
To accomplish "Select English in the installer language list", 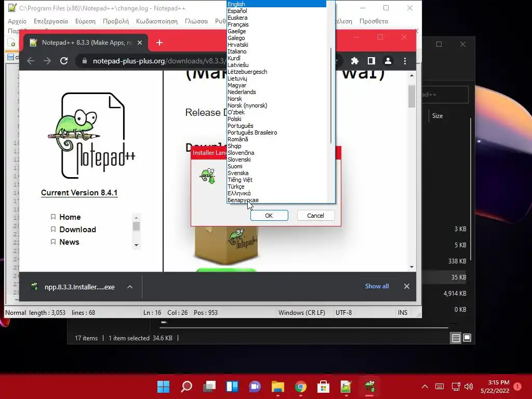I will point(276,4).
